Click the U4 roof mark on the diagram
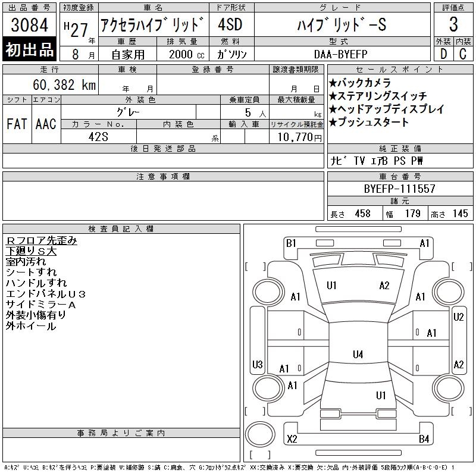 click(358, 355)
